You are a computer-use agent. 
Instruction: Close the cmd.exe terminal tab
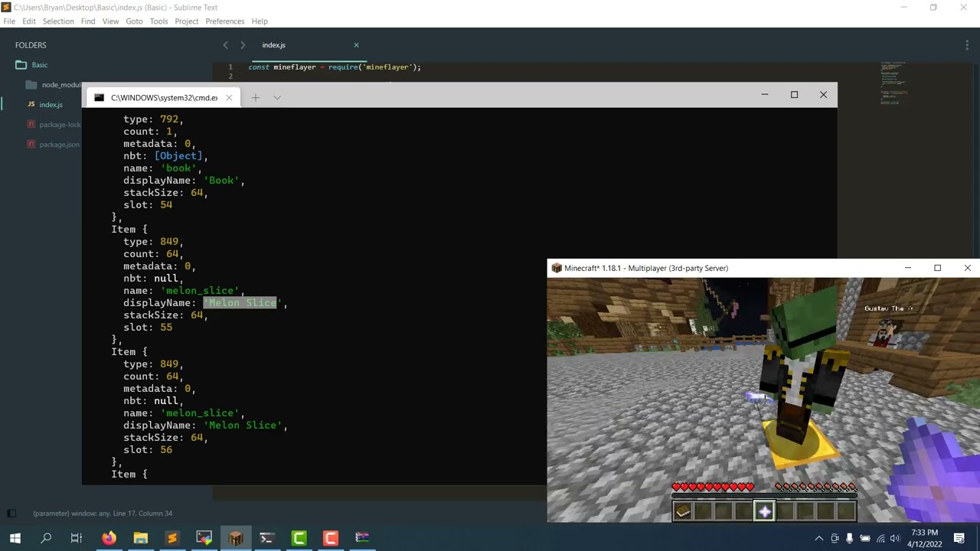click(229, 98)
